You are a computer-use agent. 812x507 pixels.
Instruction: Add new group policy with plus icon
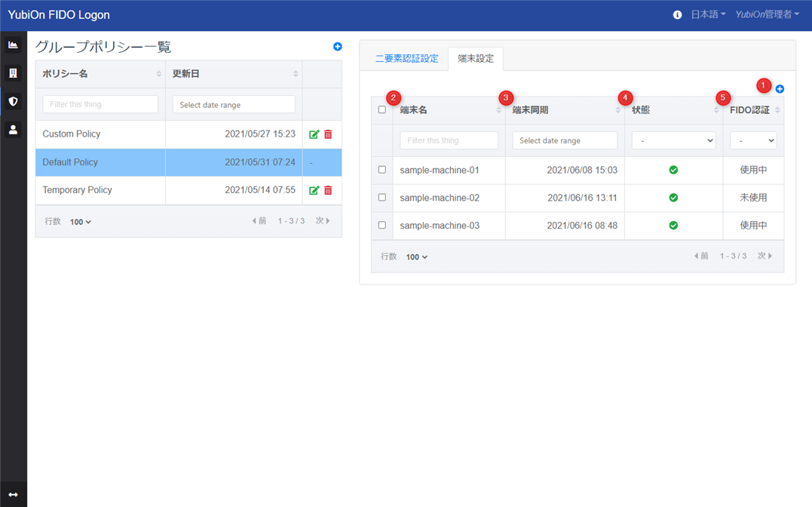coord(338,47)
